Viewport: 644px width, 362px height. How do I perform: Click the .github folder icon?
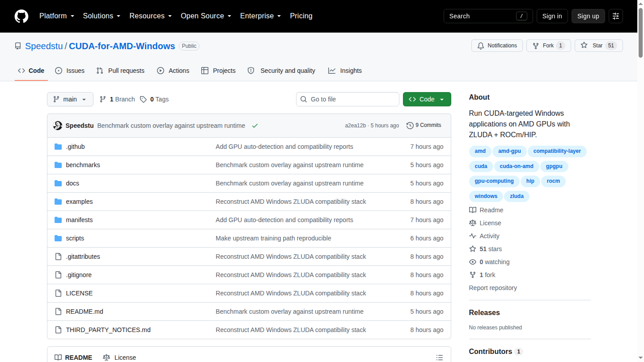click(58, 147)
